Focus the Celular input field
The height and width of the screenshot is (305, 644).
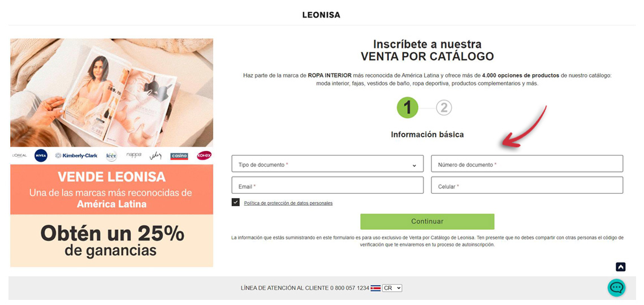527,185
